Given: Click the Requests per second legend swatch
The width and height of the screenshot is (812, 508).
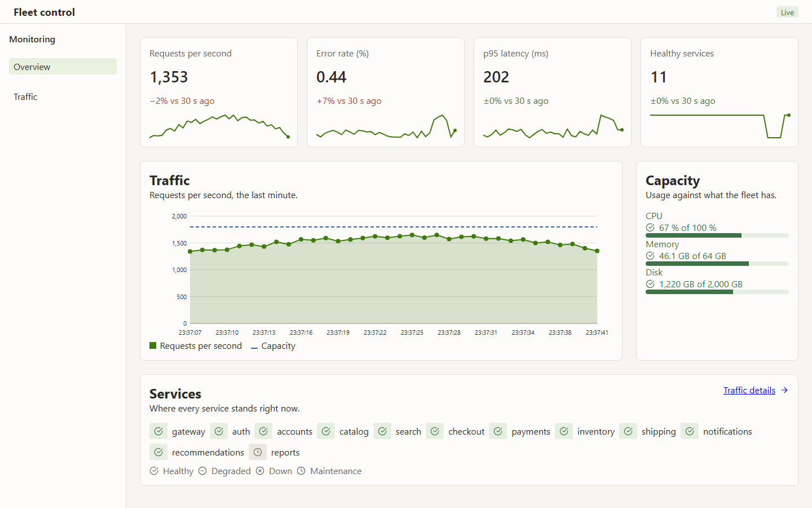Looking at the screenshot, I should (153, 345).
